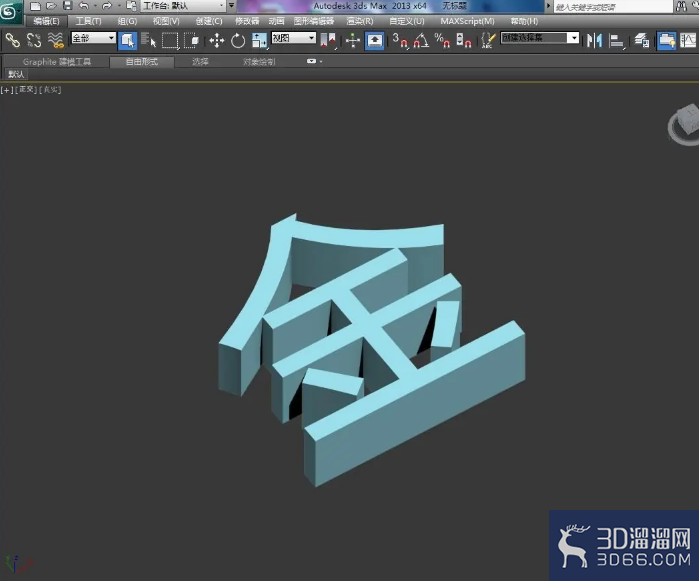
Task: Toggle the Angle Snap magnet
Action: click(421, 41)
